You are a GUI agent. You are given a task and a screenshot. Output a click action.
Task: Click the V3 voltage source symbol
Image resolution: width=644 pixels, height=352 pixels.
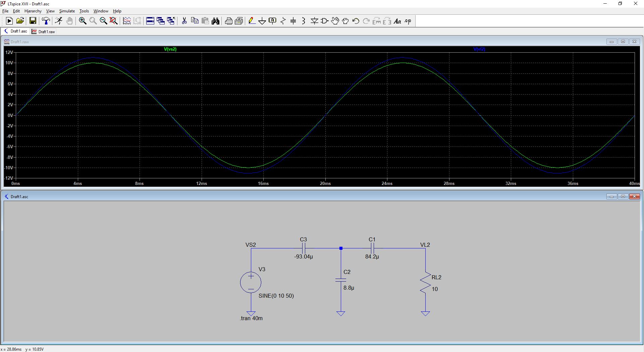tap(251, 282)
